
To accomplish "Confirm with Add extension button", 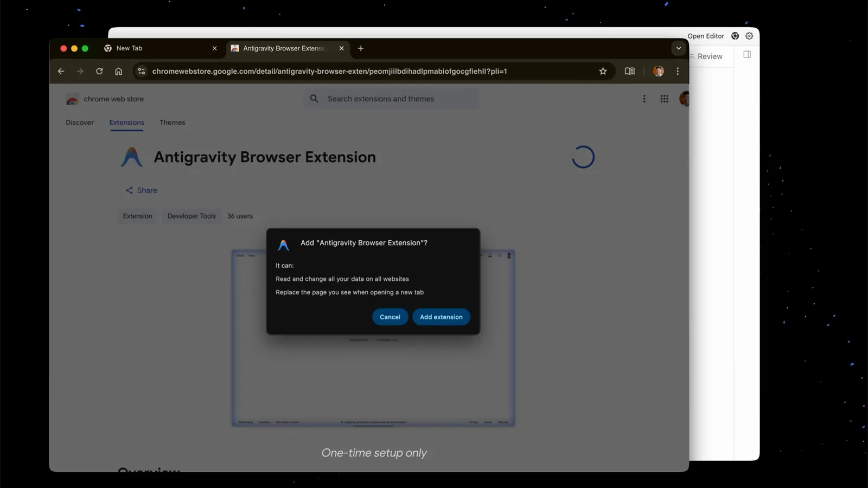I will click(441, 317).
